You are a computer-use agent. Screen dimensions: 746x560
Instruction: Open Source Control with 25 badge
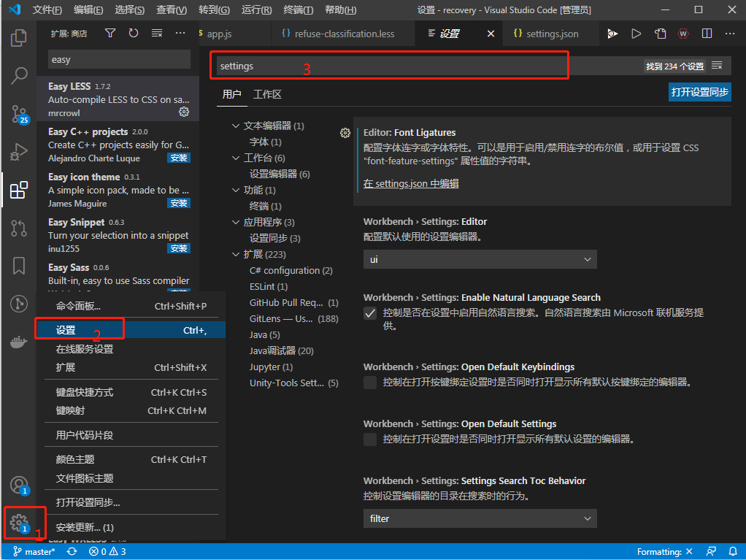[20, 114]
